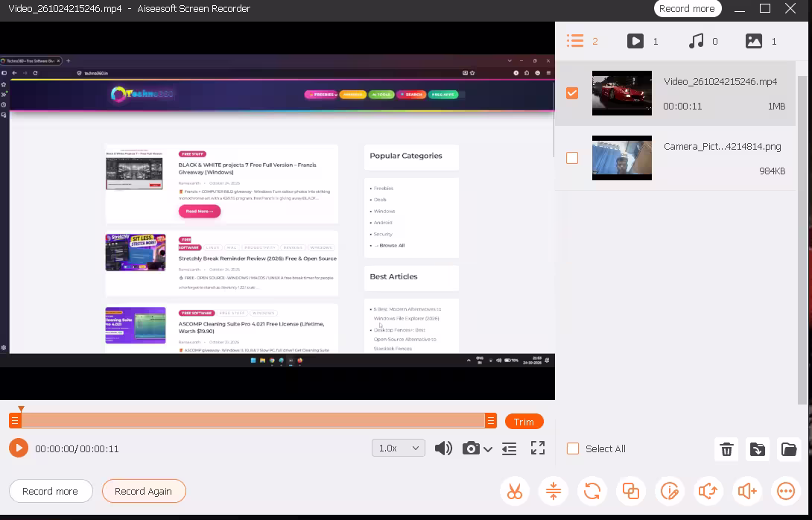Select the camera picture thumbnail
Viewport: 812px width, 520px height.
[x=622, y=158]
